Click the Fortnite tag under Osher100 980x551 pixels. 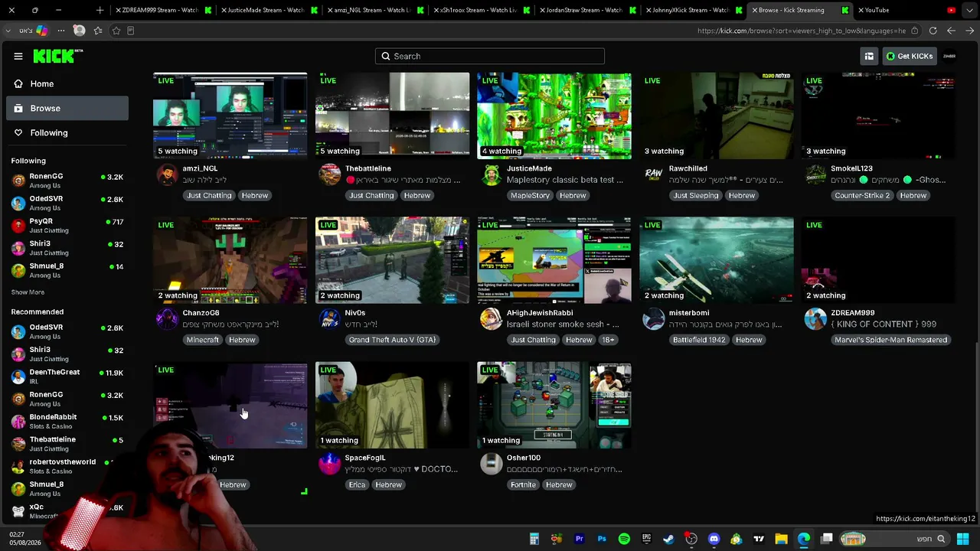point(524,484)
